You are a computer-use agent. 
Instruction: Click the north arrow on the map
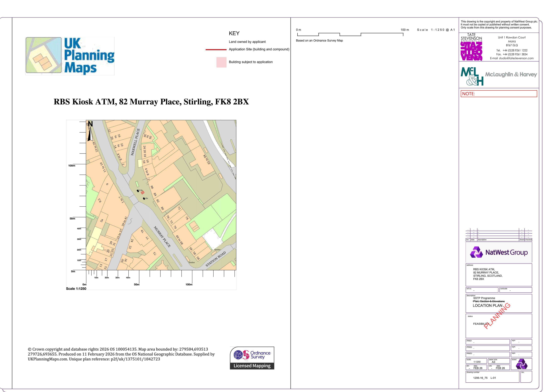pos(90,131)
